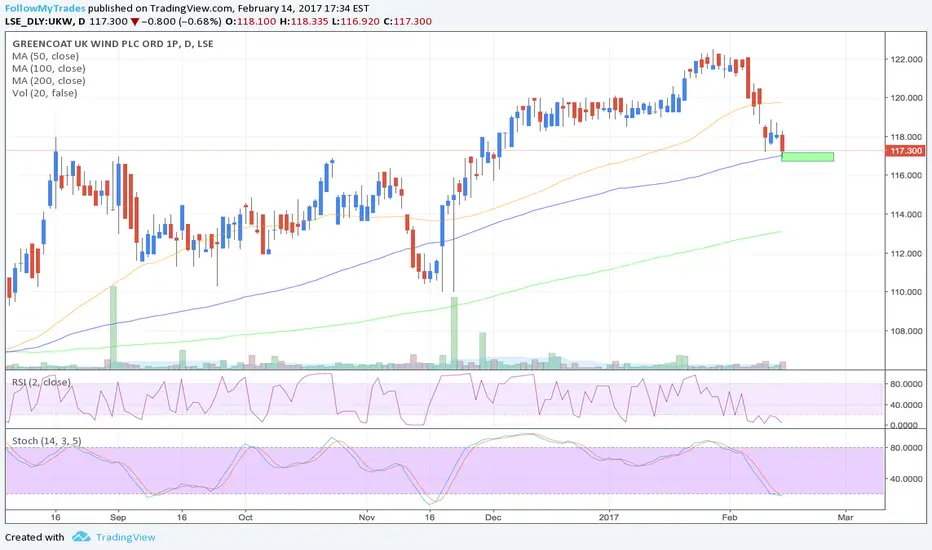Click the 110.000 price axis label
The height and width of the screenshot is (550, 932).
click(906, 292)
